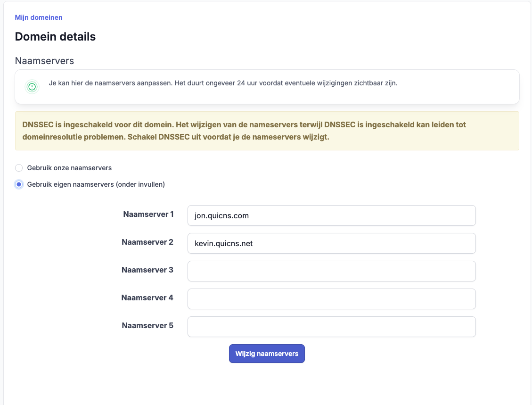Click the Wijzig naamservers button
Image resolution: width=532 pixels, height=405 pixels.
tap(267, 354)
